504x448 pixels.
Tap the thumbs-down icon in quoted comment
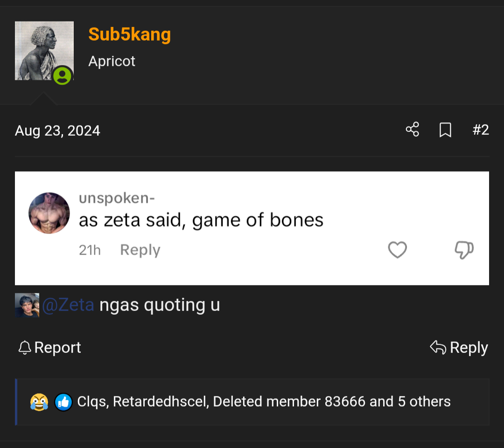pos(464,250)
